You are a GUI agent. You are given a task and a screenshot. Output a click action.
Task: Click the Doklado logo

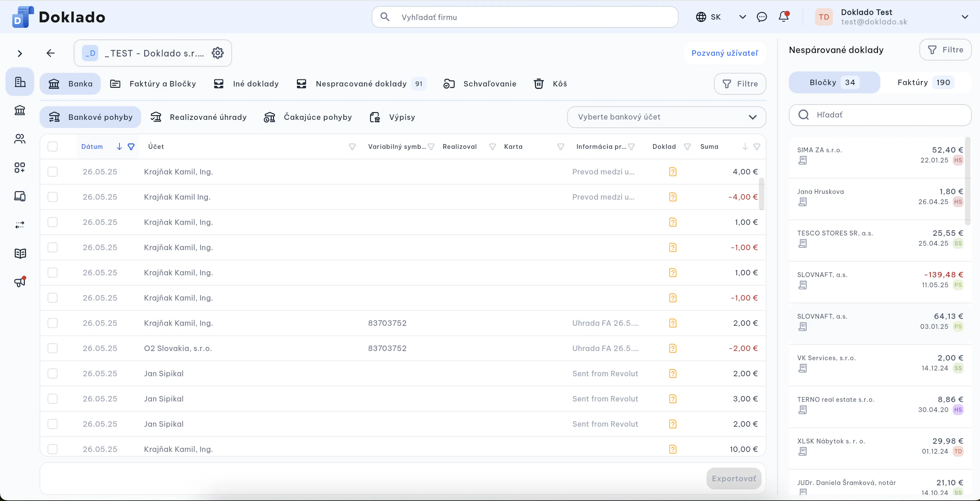(59, 17)
